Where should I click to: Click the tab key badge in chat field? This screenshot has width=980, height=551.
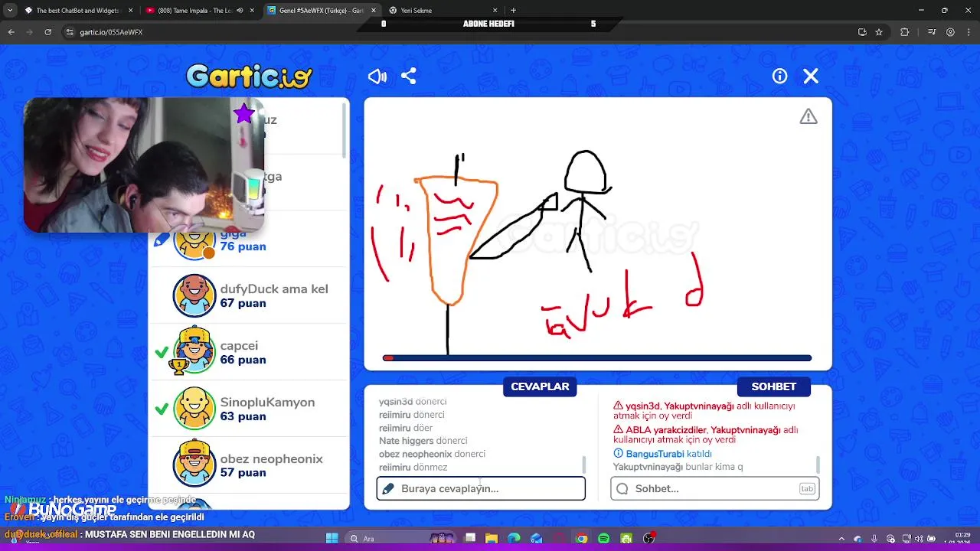[807, 488]
